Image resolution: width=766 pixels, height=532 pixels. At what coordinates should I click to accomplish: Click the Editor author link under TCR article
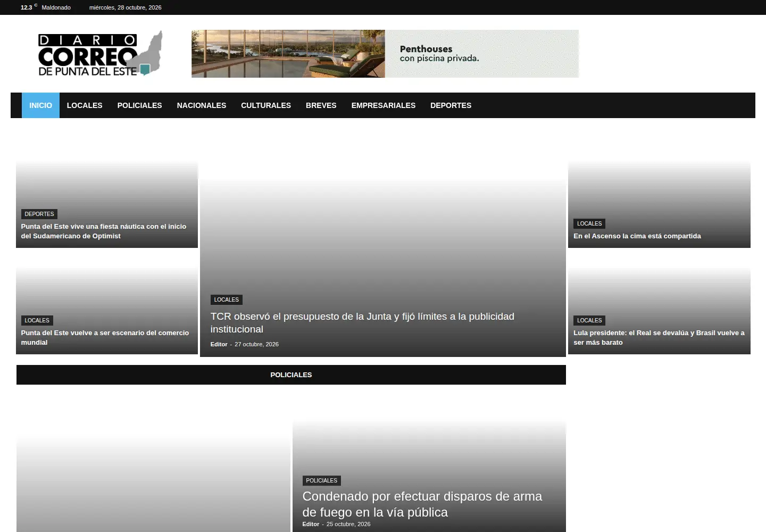click(219, 344)
